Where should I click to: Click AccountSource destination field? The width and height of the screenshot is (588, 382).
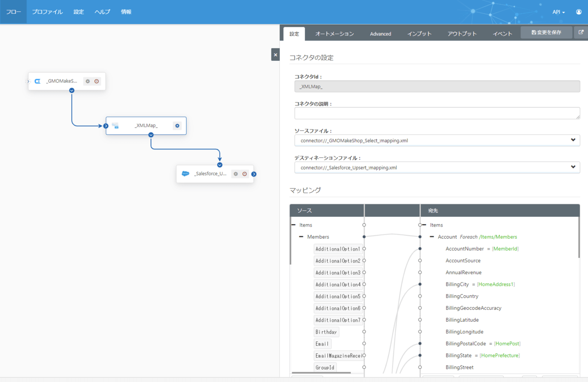tap(463, 261)
